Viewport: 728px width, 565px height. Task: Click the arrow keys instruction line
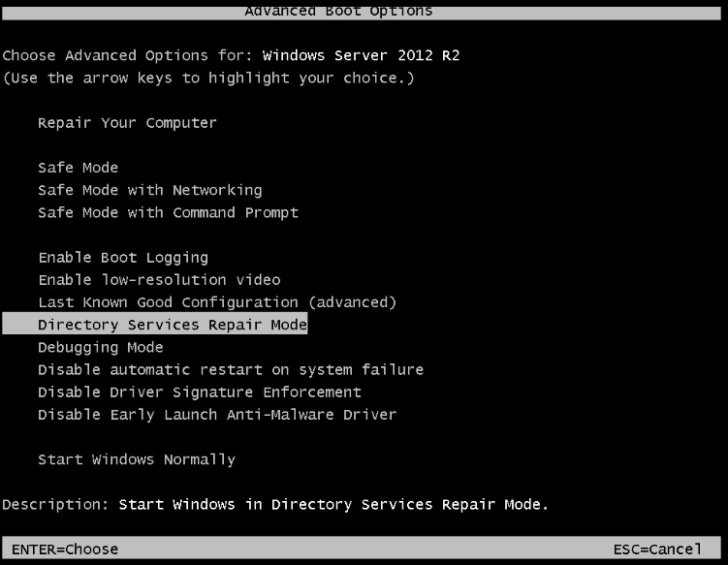[208, 78]
